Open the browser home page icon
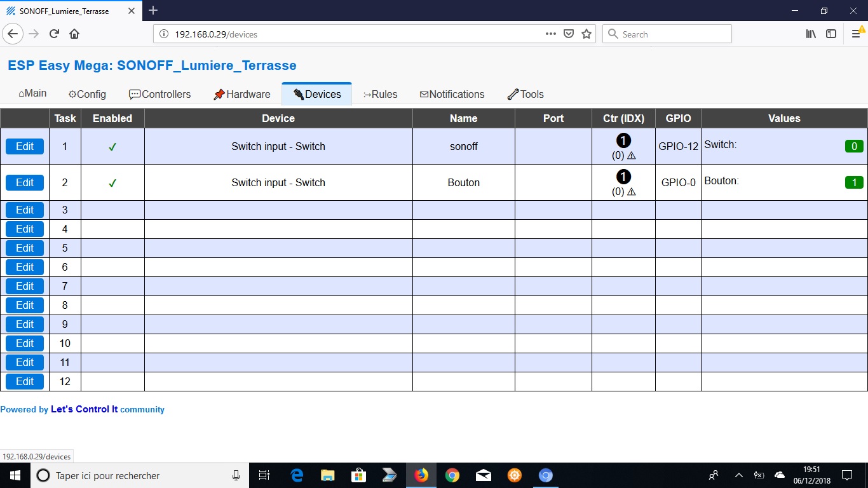 coord(74,34)
